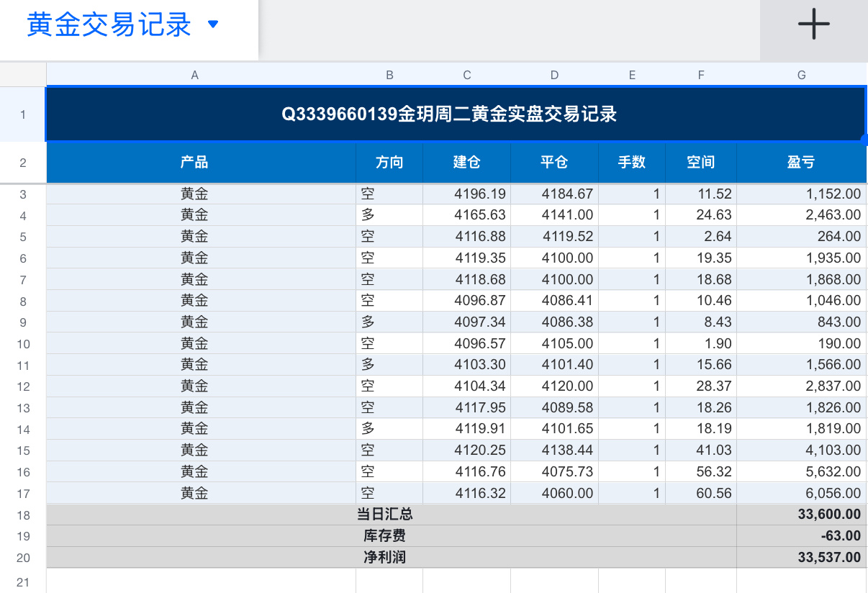The height and width of the screenshot is (593, 868).
Task: Select cell with value 4096.57
Action: click(467, 343)
